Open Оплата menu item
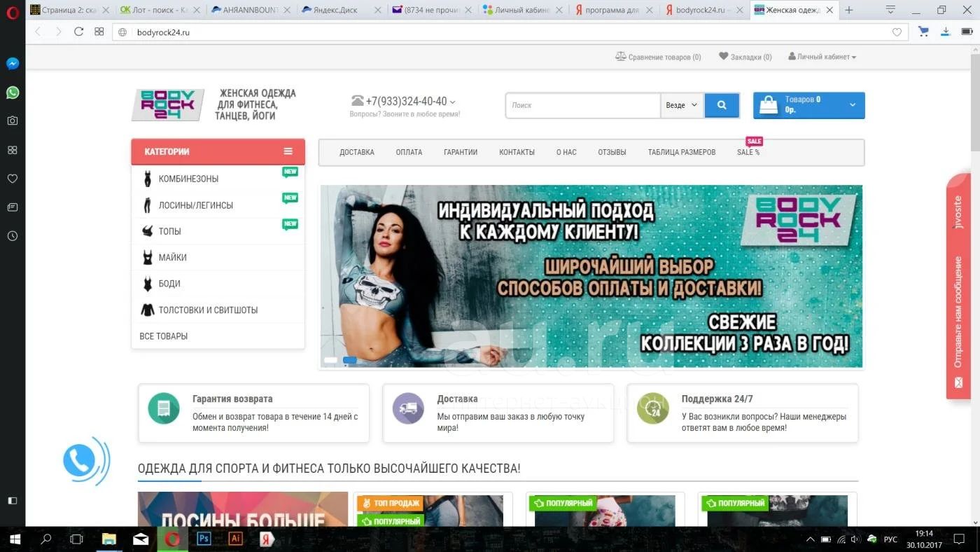Image resolution: width=980 pixels, height=552 pixels. click(409, 152)
